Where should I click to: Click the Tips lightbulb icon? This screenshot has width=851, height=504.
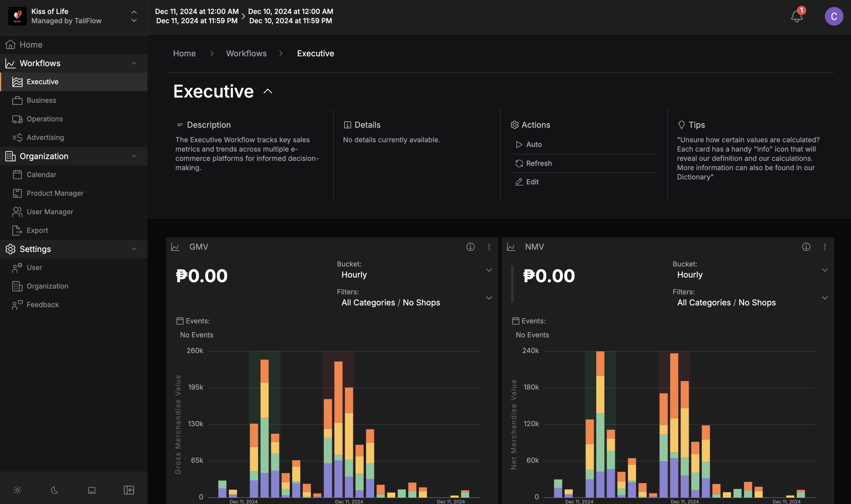coord(681,125)
